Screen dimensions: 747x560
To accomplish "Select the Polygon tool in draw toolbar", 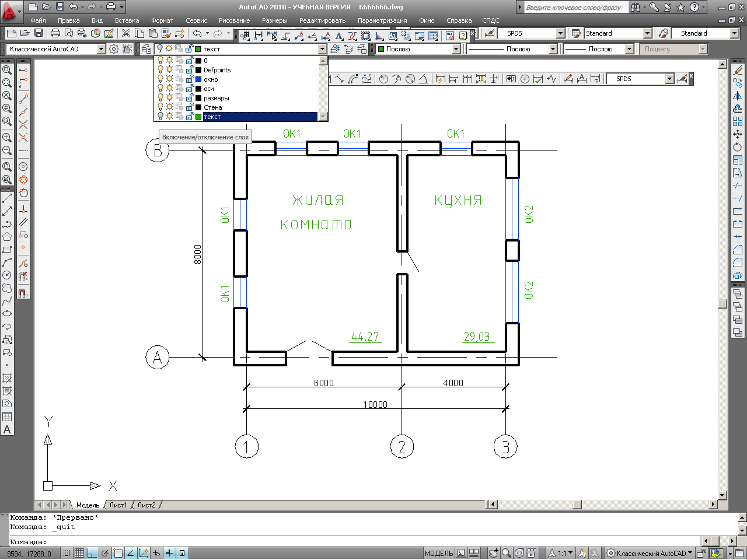I will pyautogui.click(x=7, y=237).
